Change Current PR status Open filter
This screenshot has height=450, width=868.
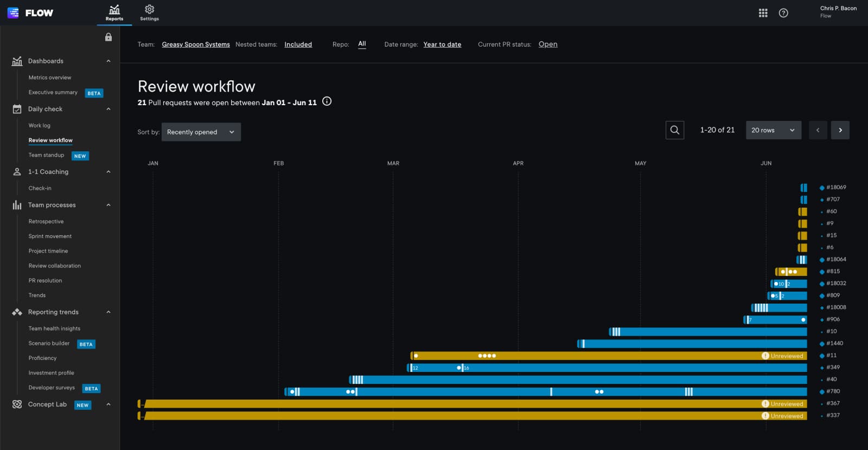[548, 44]
